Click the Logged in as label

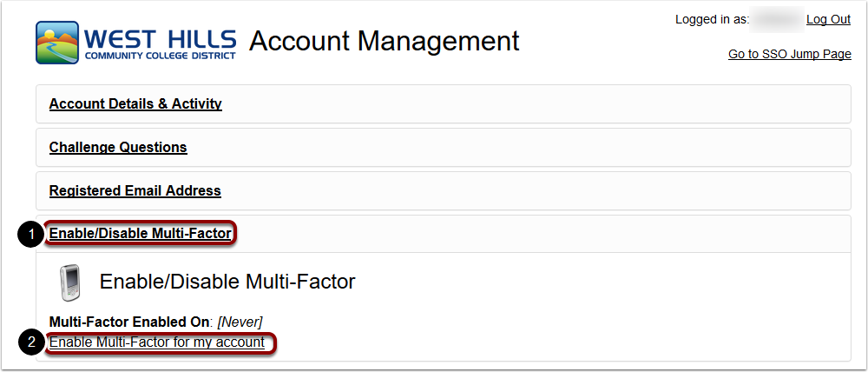coord(712,19)
